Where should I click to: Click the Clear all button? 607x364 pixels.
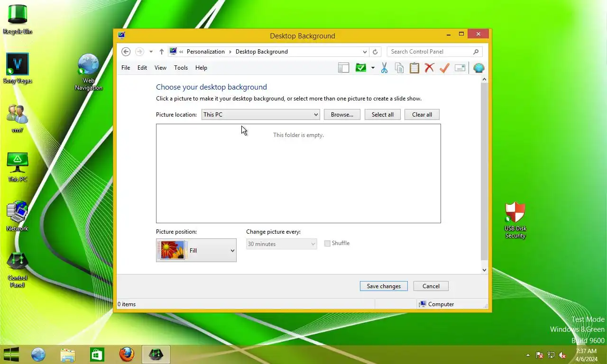[422, 115]
